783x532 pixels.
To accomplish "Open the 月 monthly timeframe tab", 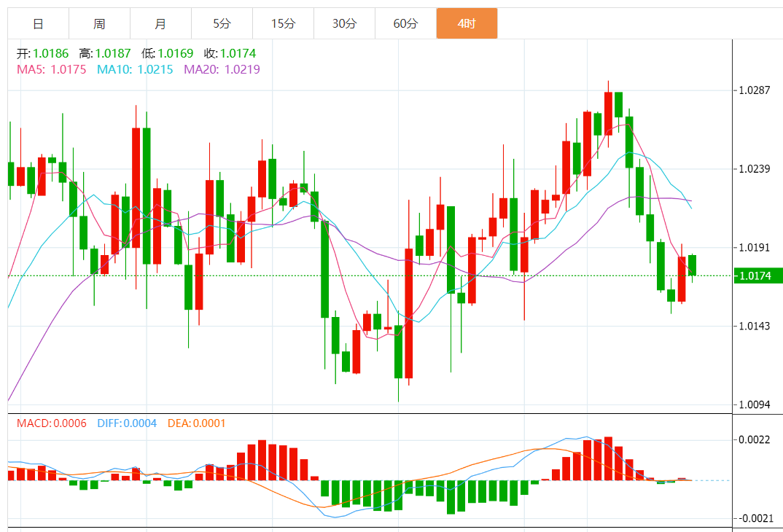I will tap(160, 23).
